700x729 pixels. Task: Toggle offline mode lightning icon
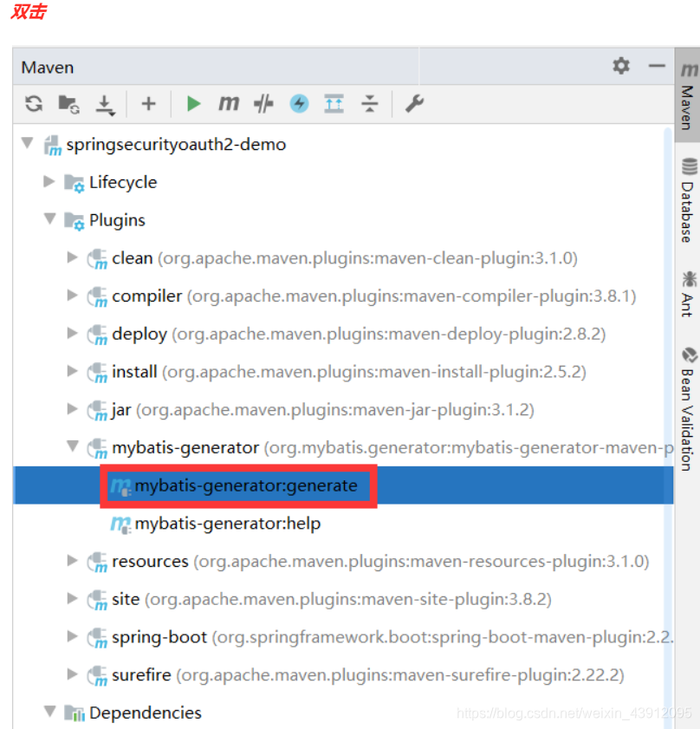tap(300, 104)
